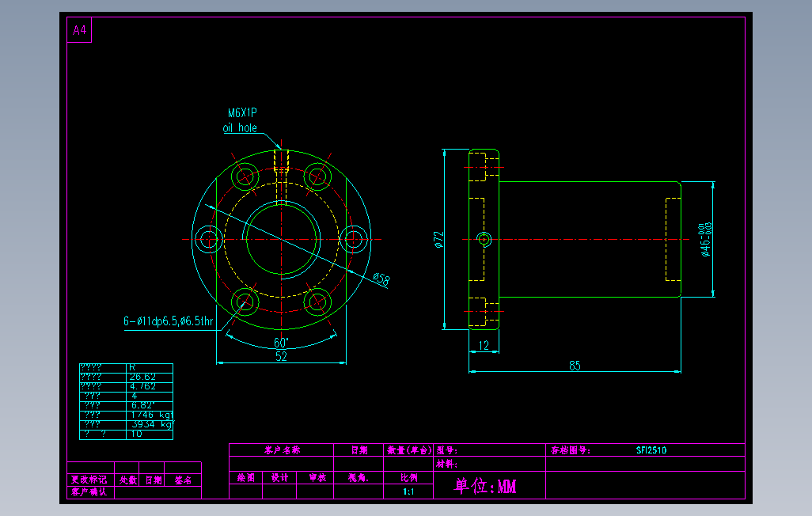Select the 6.82° value in spec table
812x516 pixels.
[142, 405]
